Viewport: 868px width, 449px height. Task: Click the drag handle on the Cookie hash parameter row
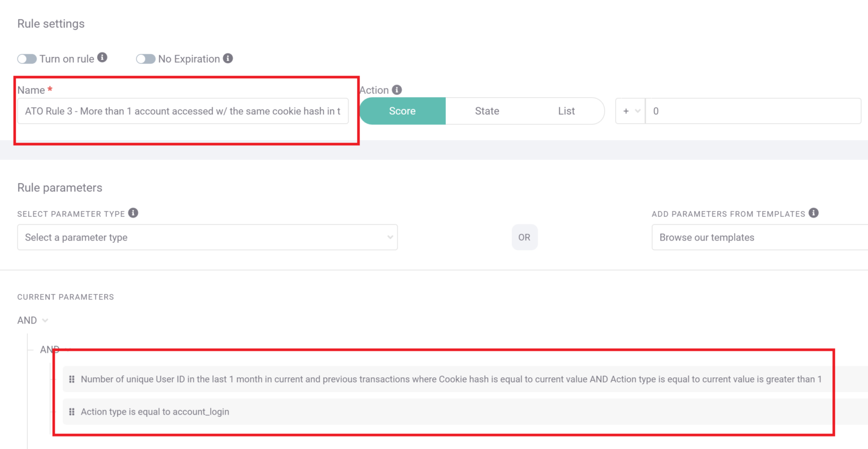[x=72, y=379]
